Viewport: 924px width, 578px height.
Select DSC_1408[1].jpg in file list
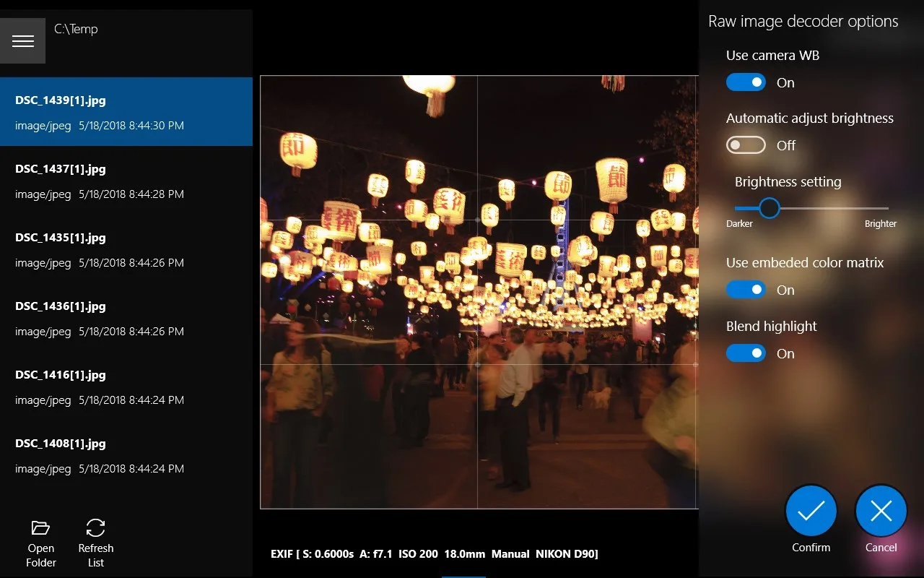(x=126, y=455)
